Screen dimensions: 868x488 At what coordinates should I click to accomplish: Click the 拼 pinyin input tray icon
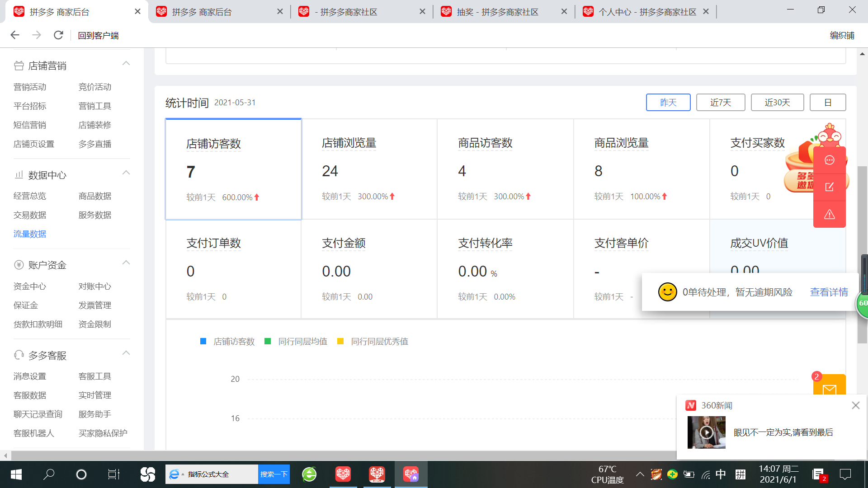(x=741, y=474)
